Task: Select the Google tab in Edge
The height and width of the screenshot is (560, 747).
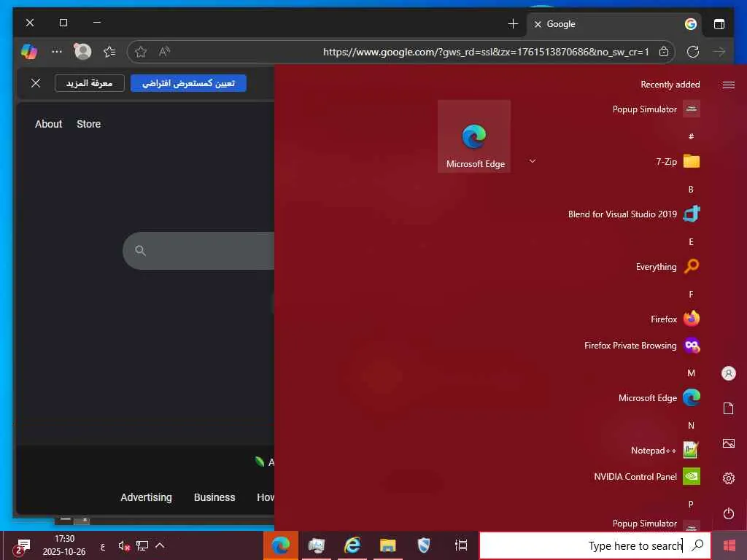Action: [x=614, y=24]
